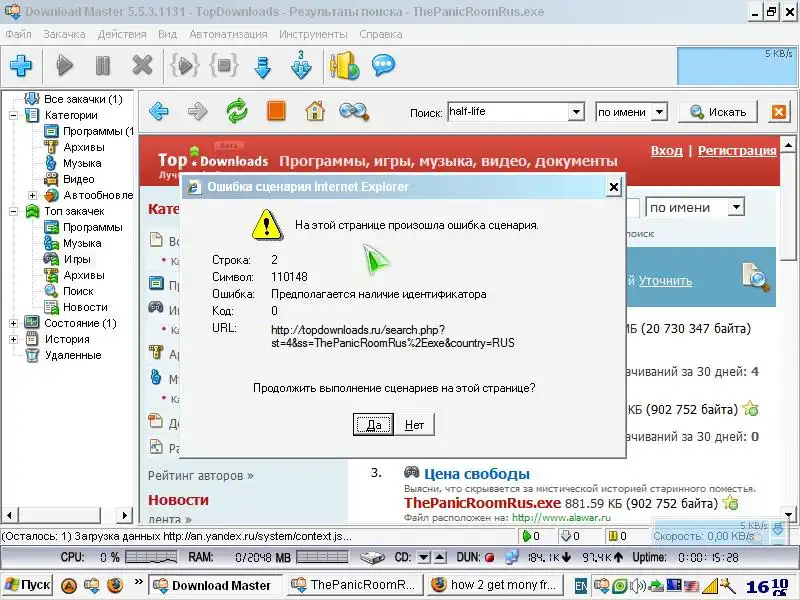Close the search bar with orange X

[779, 112]
